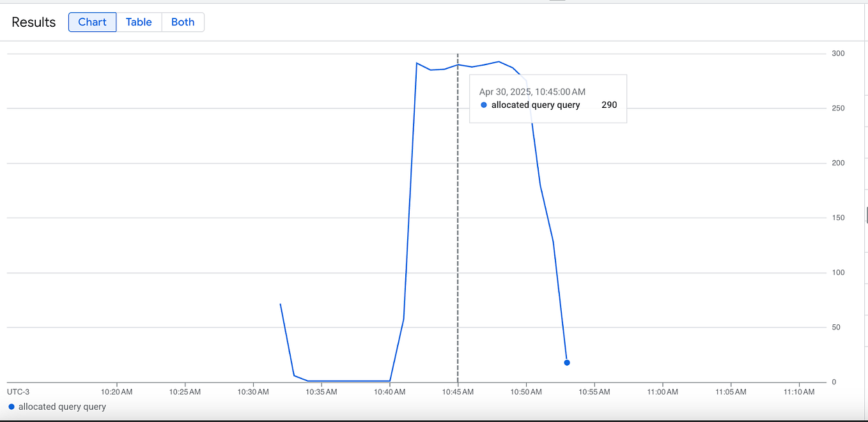Toggle the allocated query query series in legend
Viewport: 868px width, 422px height.
click(x=59, y=407)
